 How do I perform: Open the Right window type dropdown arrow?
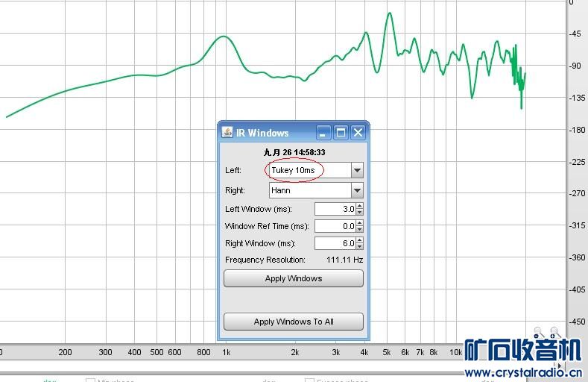tap(357, 190)
